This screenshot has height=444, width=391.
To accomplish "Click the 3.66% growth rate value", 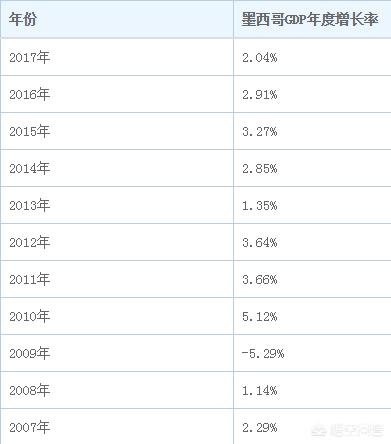I will click(260, 279).
